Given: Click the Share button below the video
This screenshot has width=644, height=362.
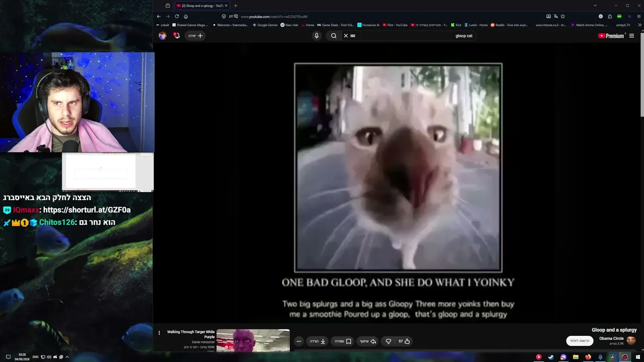Looking at the screenshot, I should [368, 341].
